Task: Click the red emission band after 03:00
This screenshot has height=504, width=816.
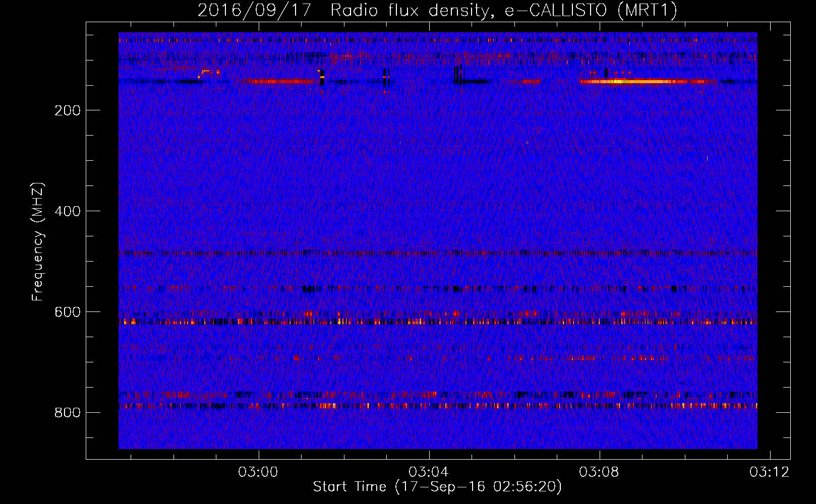Action: [281, 81]
